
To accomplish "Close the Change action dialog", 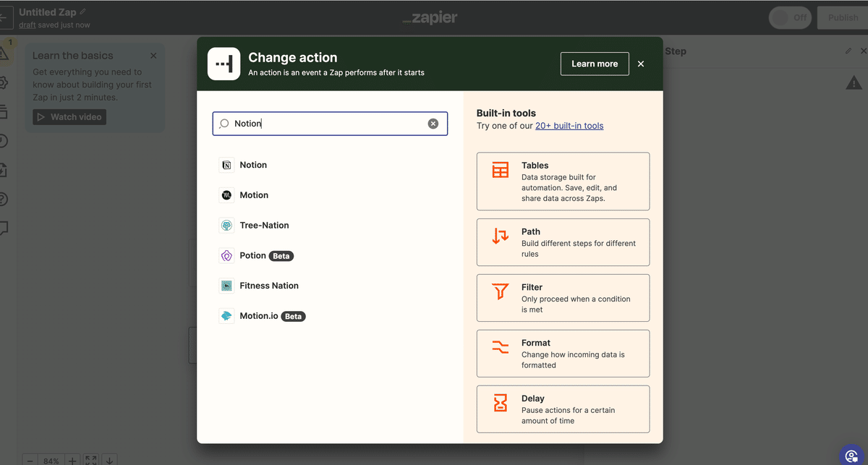I will [641, 64].
